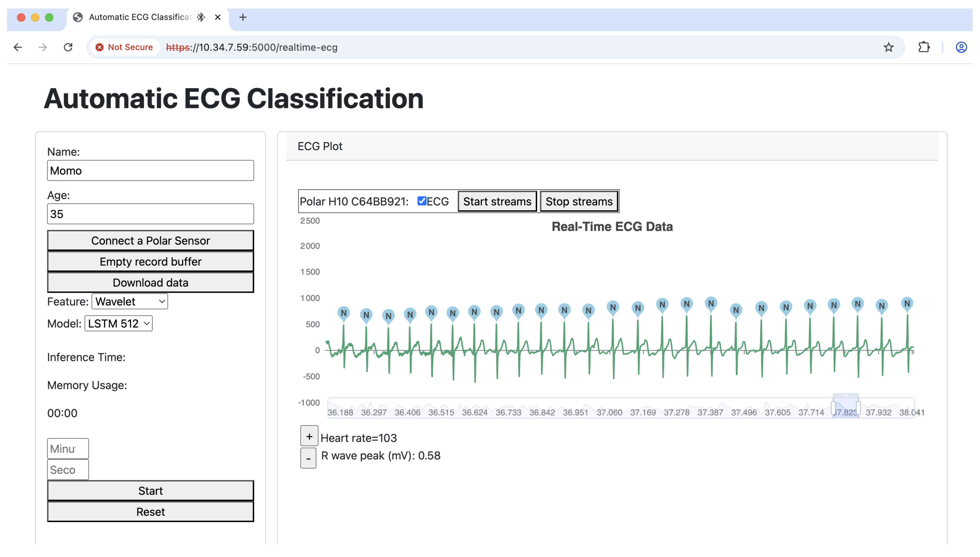Toggle the ECG stream checkbox
This screenshot has width=980, height=557.
coord(422,201)
